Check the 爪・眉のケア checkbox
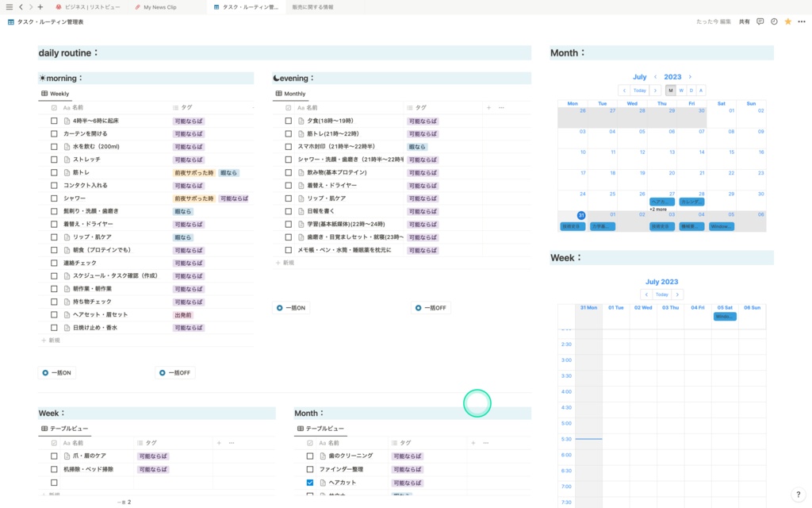This screenshot has width=812, height=508. pyautogui.click(x=54, y=456)
